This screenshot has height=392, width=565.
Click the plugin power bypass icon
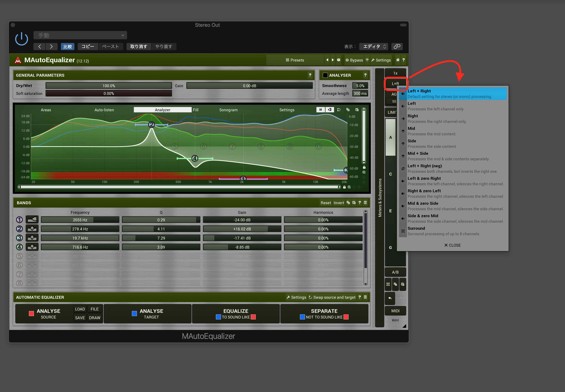click(22, 39)
